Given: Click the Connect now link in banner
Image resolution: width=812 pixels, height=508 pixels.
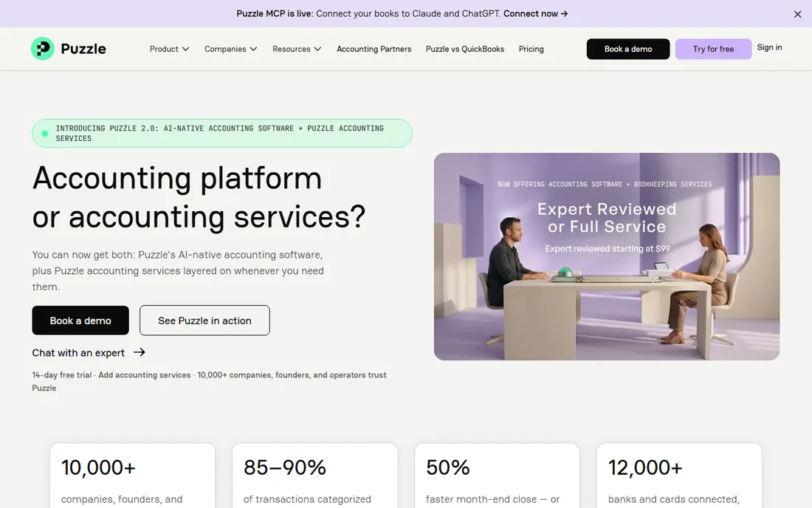Looking at the screenshot, I should (535, 14).
